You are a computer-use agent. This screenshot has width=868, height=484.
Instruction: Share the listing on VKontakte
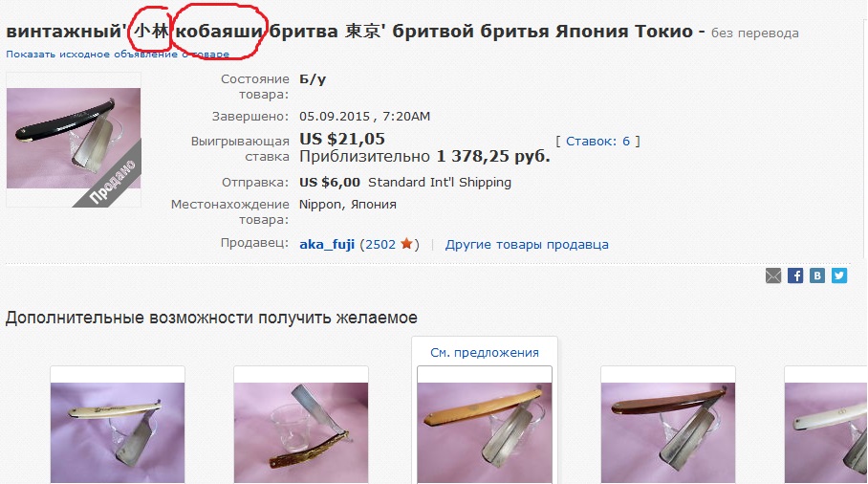[x=817, y=275]
